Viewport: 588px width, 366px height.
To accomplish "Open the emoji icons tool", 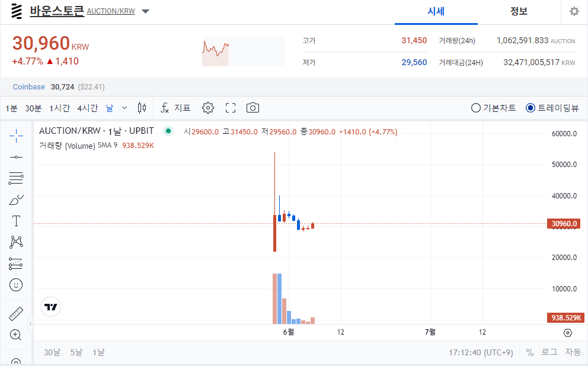I will pyautogui.click(x=16, y=285).
